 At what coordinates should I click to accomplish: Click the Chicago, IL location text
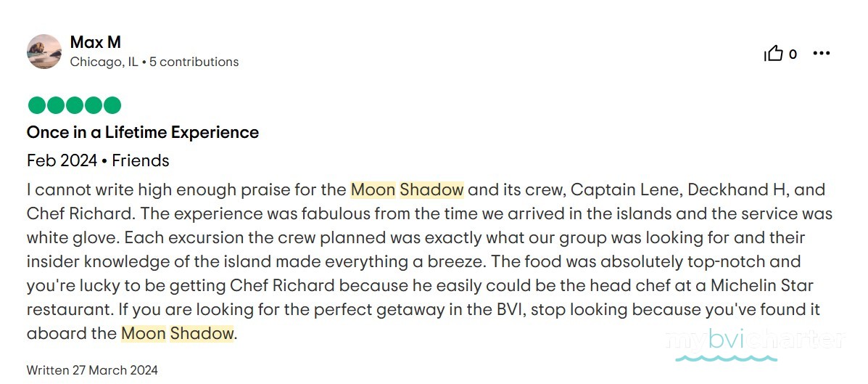coord(104,62)
